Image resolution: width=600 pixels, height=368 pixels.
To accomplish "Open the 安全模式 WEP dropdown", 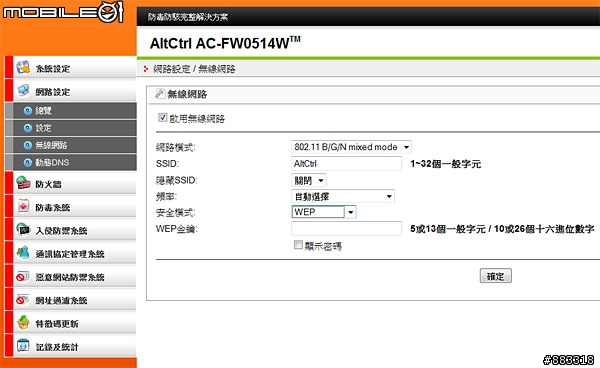I will pyautogui.click(x=324, y=212).
